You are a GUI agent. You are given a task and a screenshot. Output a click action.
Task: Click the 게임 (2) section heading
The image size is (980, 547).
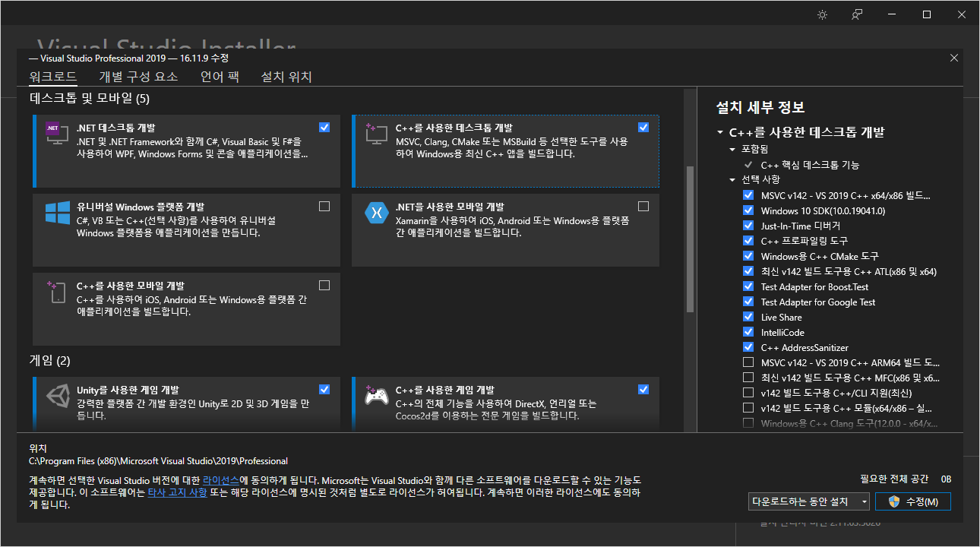pos(50,360)
